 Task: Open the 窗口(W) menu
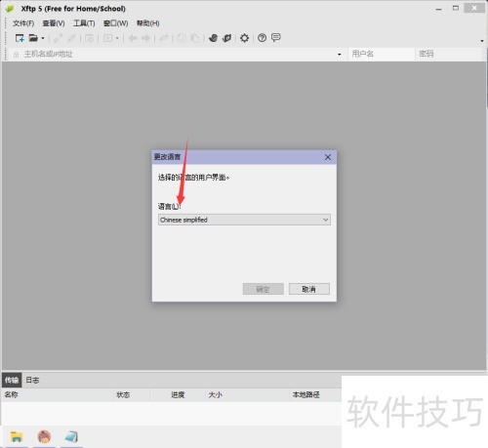115,23
